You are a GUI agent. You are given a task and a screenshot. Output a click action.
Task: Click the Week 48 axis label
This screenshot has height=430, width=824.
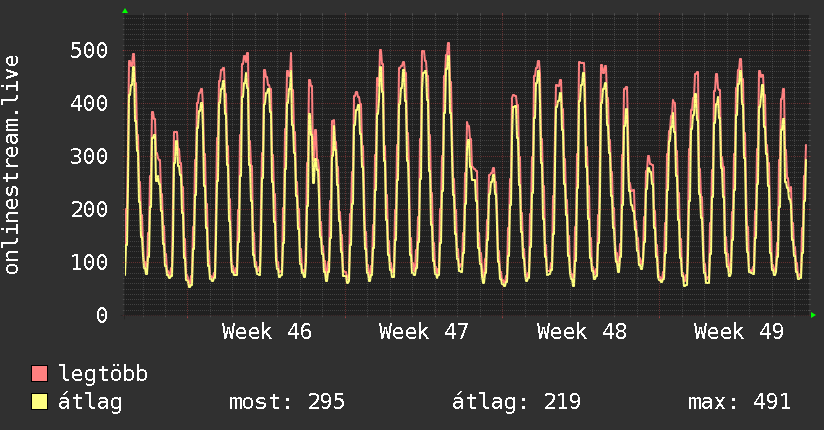tap(582, 332)
